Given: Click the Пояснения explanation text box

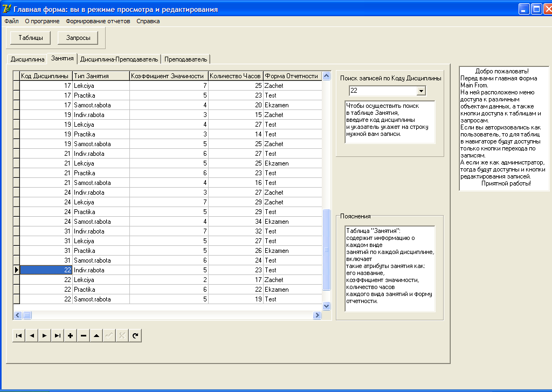Looking at the screenshot, I should pyautogui.click(x=390, y=269).
